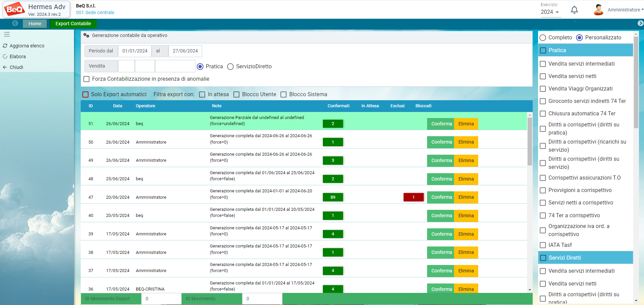This screenshot has width=644, height=305.
Task: Click the right arrow icon on tab bar
Action: coord(640,23)
